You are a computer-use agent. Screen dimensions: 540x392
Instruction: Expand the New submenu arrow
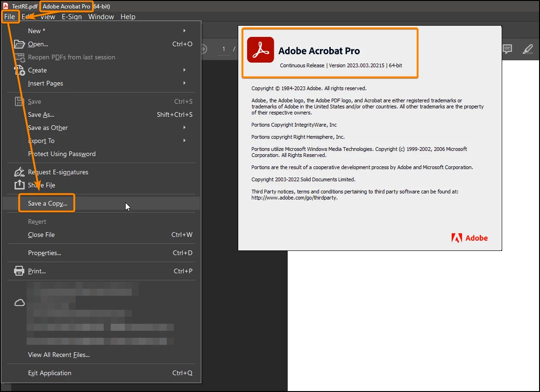pyautogui.click(x=185, y=31)
